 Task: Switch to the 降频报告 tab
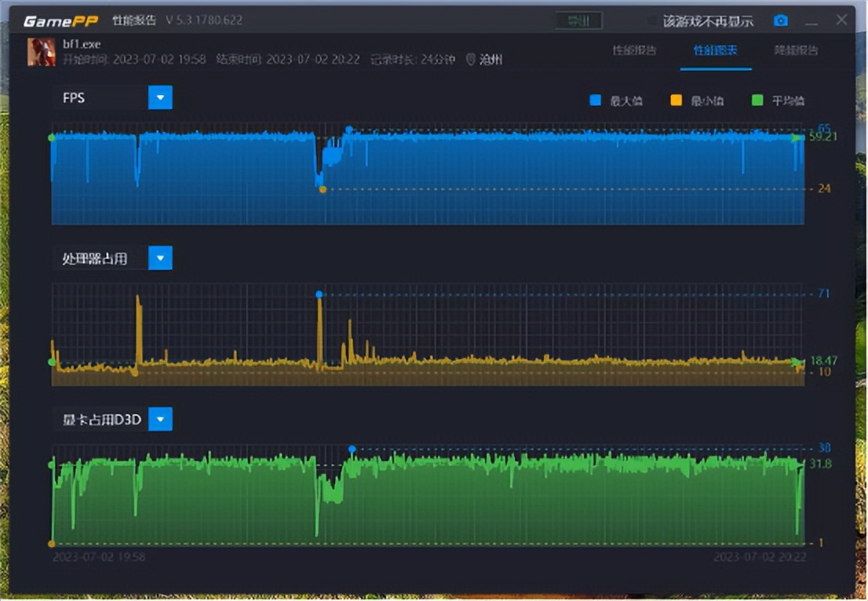tap(796, 48)
